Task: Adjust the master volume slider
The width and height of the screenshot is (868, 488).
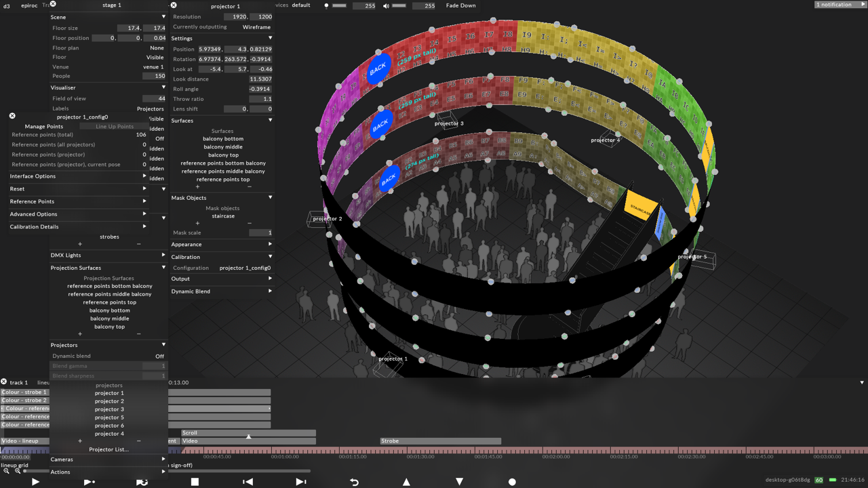Action: 399,5
